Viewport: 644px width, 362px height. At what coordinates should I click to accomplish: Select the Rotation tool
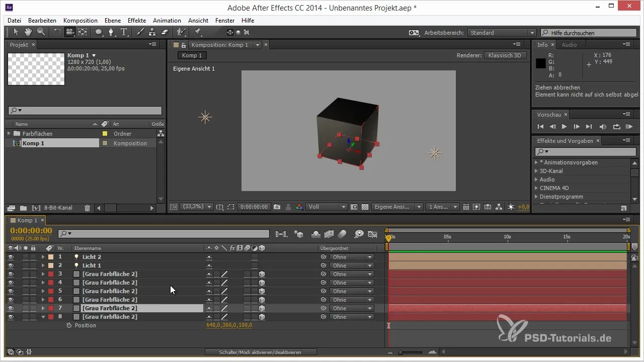click(57, 32)
